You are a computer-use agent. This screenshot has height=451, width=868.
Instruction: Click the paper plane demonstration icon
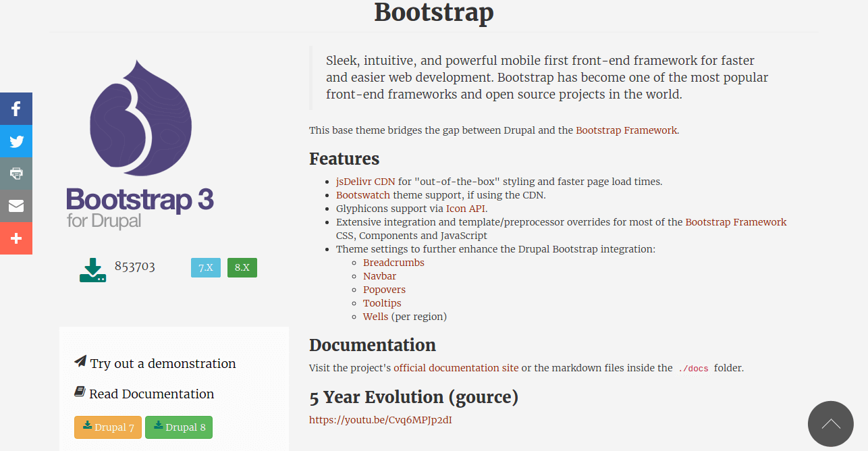tap(80, 362)
